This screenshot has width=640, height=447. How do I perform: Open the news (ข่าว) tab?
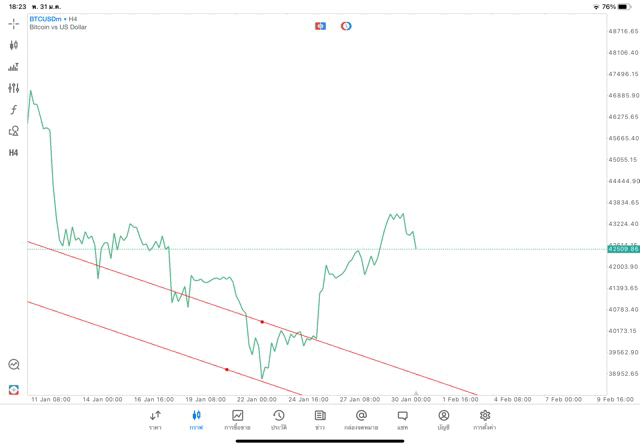(x=320, y=419)
